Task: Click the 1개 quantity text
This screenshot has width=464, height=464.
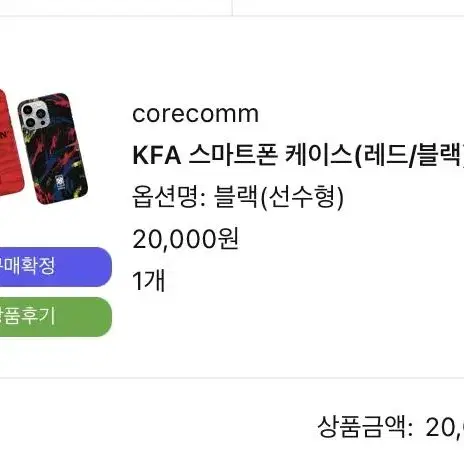Action: (x=149, y=281)
